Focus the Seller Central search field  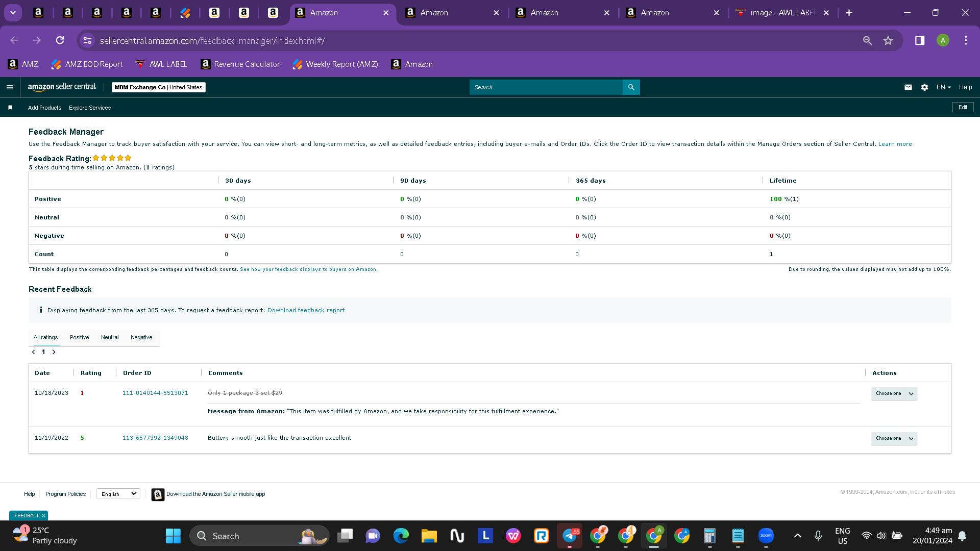(546, 87)
